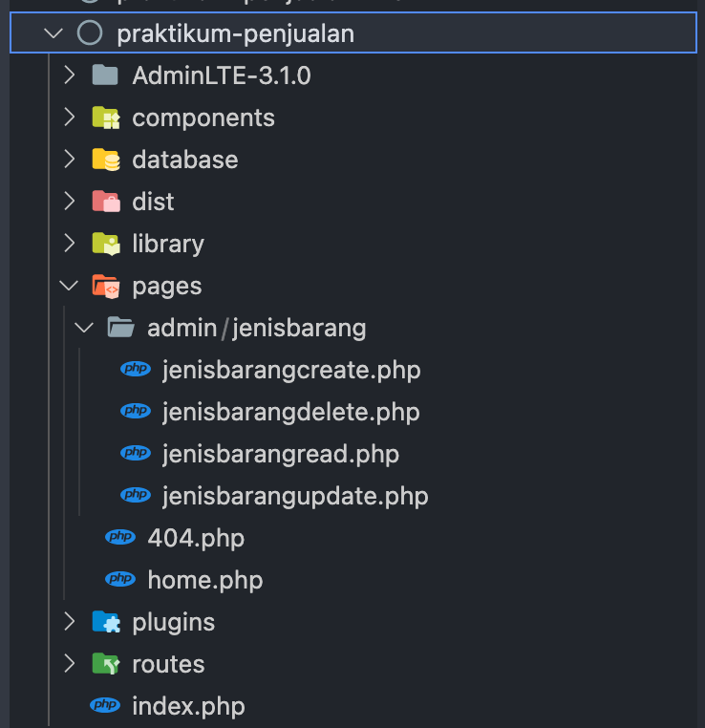Click the green routes folder icon
This screenshot has width=705, height=728.
point(106,663)
